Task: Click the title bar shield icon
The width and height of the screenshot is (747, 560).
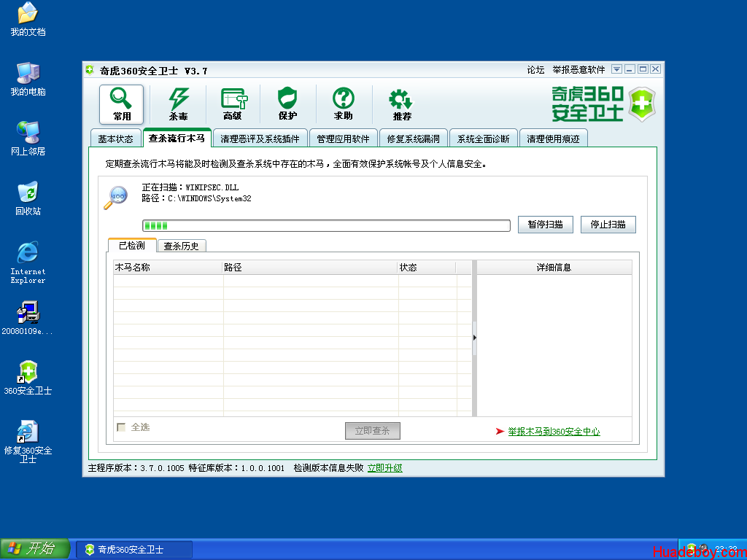Action: click(90, 71)
